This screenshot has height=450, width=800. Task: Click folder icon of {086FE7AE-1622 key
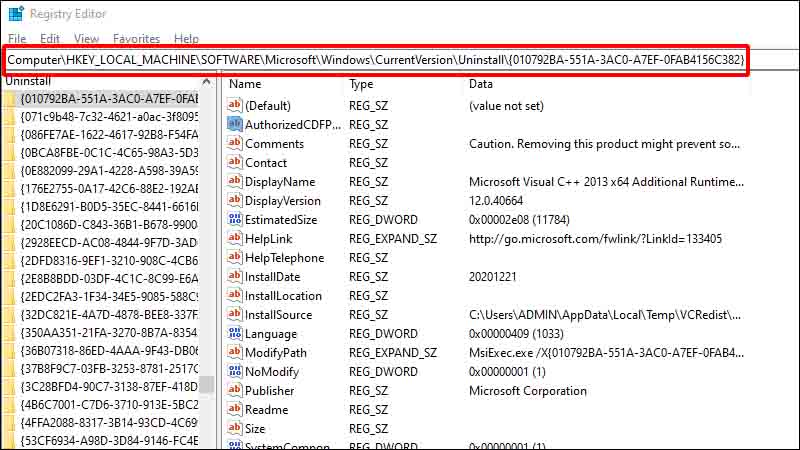coord(9,135)
